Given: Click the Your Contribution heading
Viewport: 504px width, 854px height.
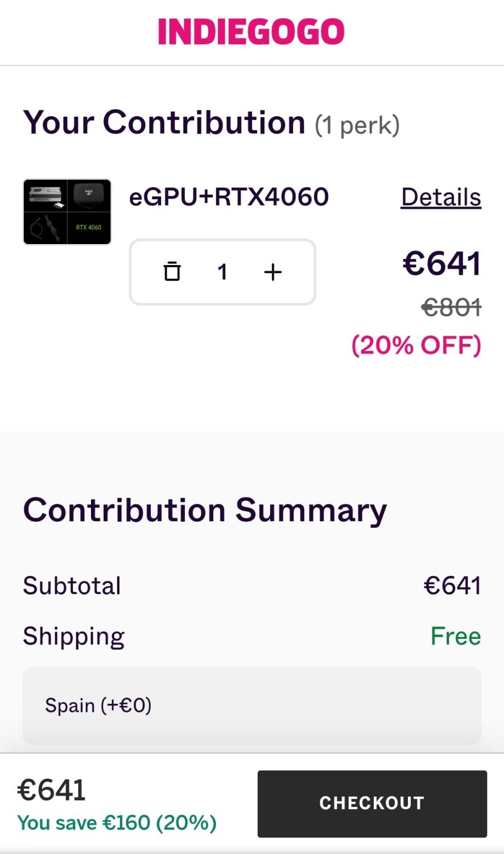Looking at the screenshot, I should pos(164,122).
